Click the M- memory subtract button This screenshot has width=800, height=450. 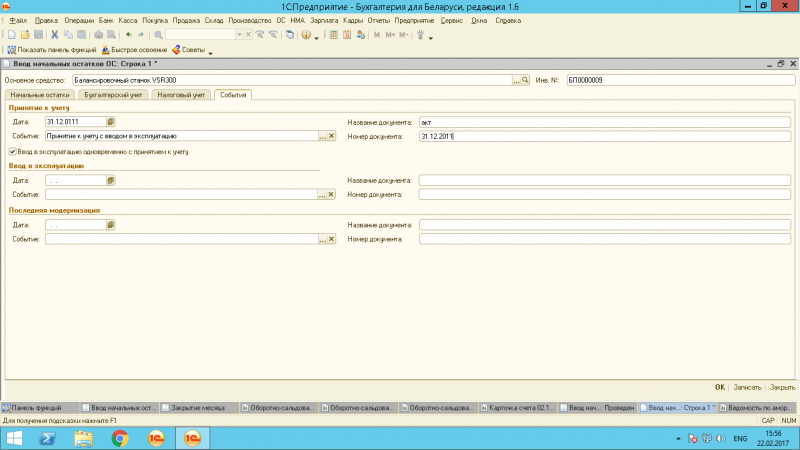pyautogui.click(x=404, y=35)
